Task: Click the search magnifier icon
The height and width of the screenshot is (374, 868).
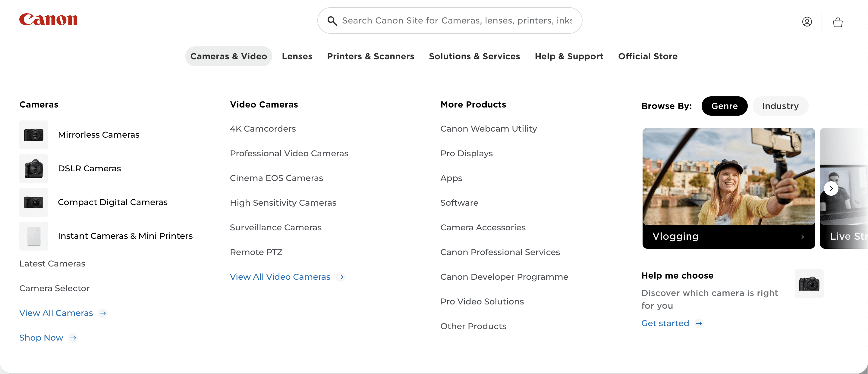Action: (332, 21)
